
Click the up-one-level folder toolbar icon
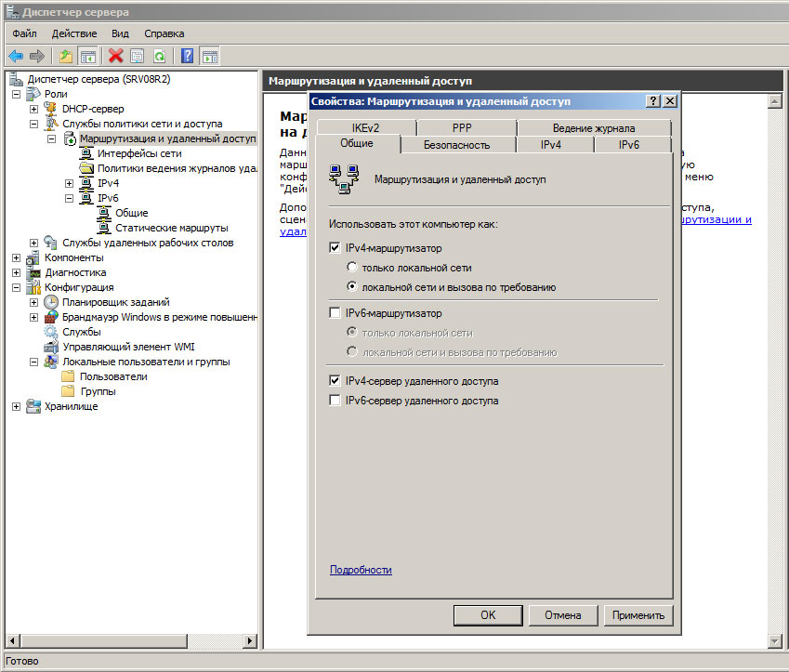[x=66, y=56]
